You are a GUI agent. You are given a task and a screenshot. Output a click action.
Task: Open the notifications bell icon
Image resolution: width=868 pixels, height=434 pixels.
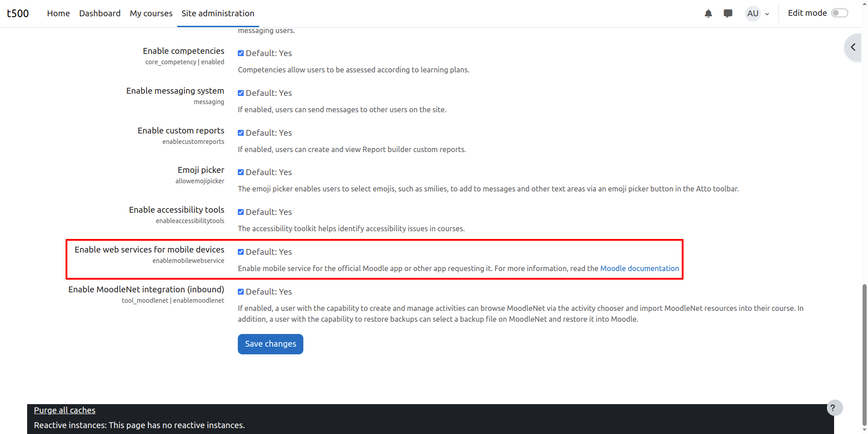pyautogui.click(x=708, y=14)
